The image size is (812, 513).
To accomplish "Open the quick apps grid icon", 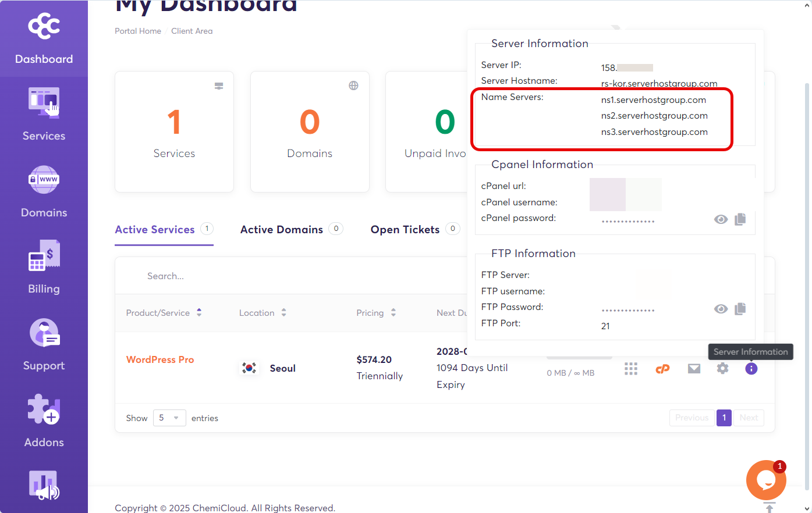I will click(631, 369).
